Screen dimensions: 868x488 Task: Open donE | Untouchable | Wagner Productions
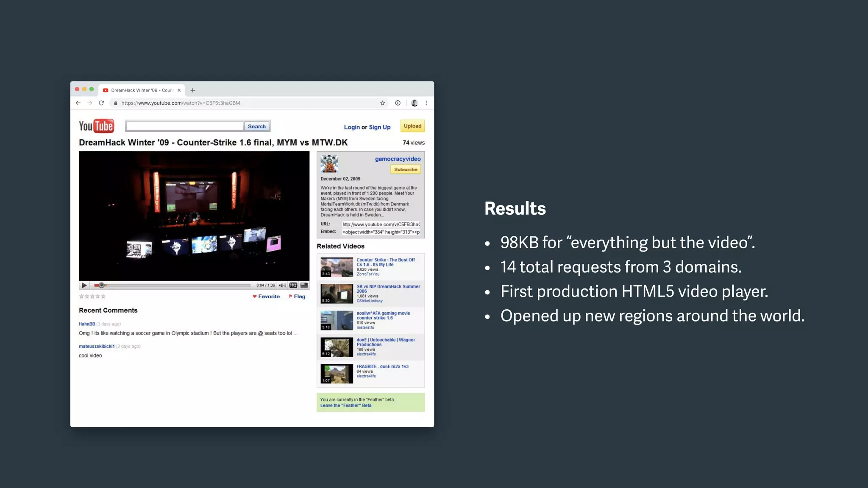386,342
